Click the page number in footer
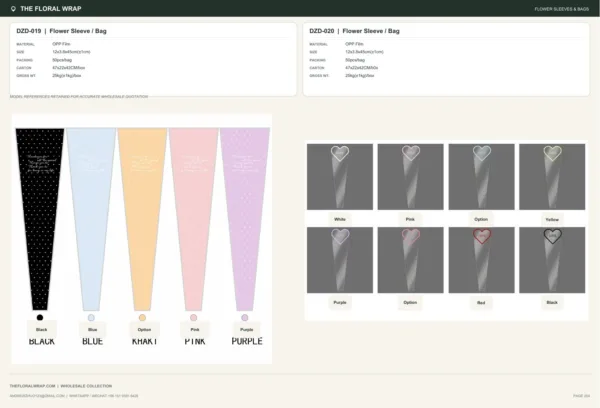600x408 pixels. [581, 396]
